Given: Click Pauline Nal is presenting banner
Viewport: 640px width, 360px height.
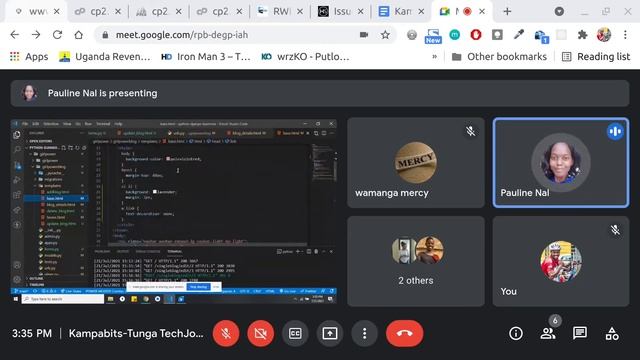Looking at the screenshot, I should (320, 93).
